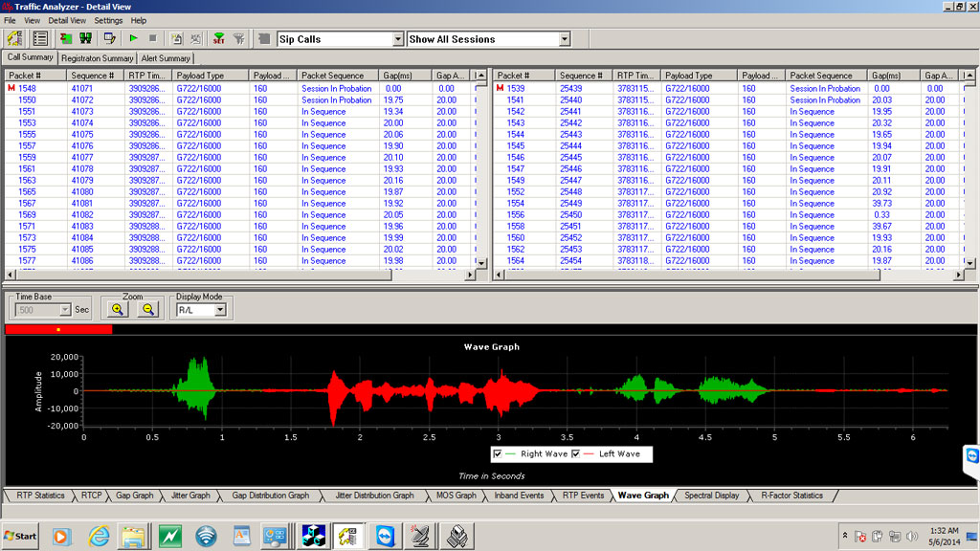
Task: Expand the Show All Sessions dropdown
Action: 564,39
